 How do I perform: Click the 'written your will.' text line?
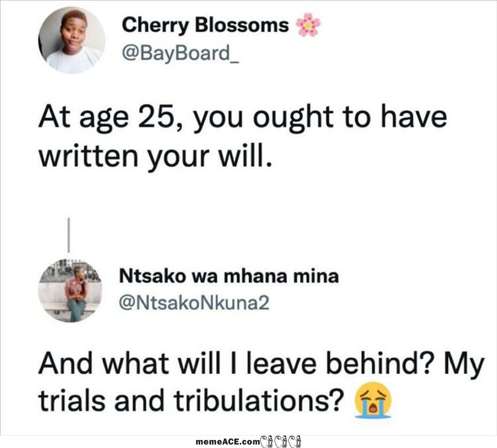tap(155, 156)
